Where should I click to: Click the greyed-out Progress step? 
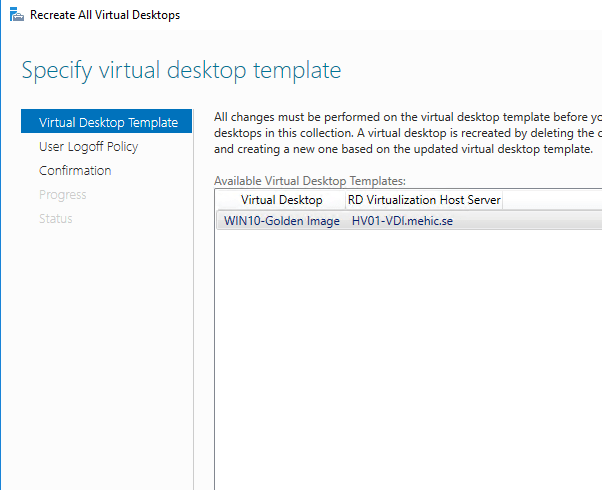point(63,195)
